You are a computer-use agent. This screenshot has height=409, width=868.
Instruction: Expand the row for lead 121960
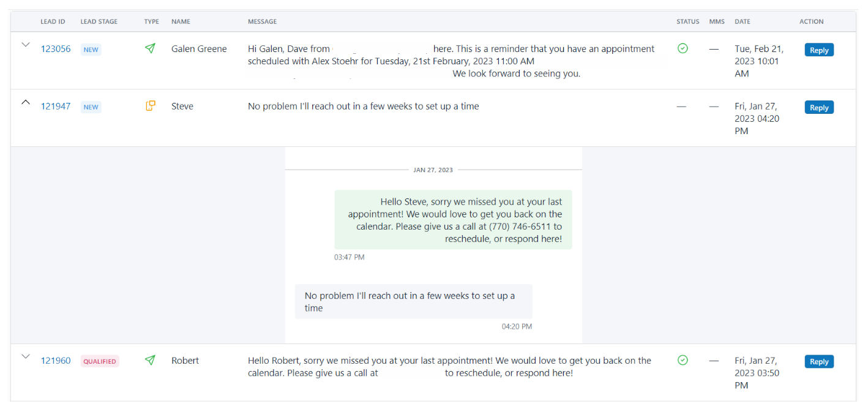[26, 356]
